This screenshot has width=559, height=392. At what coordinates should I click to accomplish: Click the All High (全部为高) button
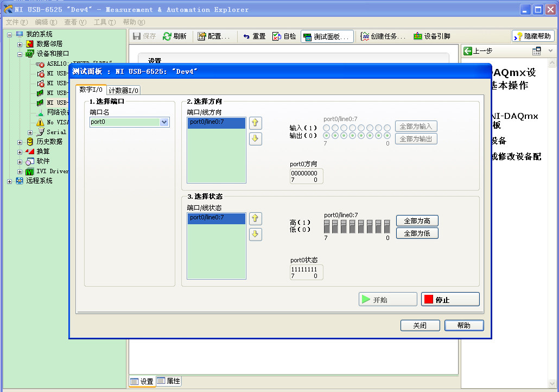point(417,221)
